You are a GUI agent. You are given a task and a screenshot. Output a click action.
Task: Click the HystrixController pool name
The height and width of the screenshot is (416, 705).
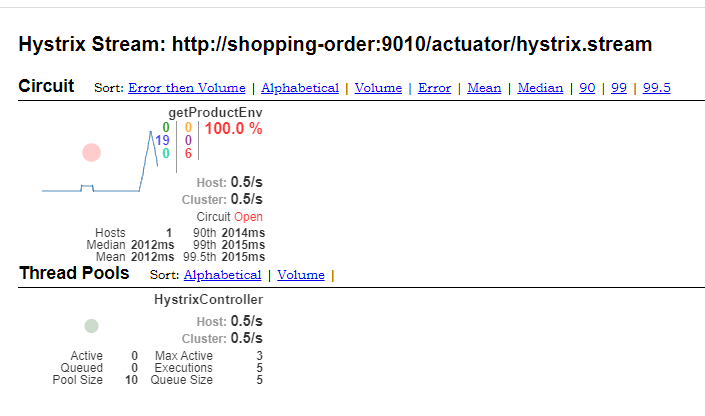point(209,300)
